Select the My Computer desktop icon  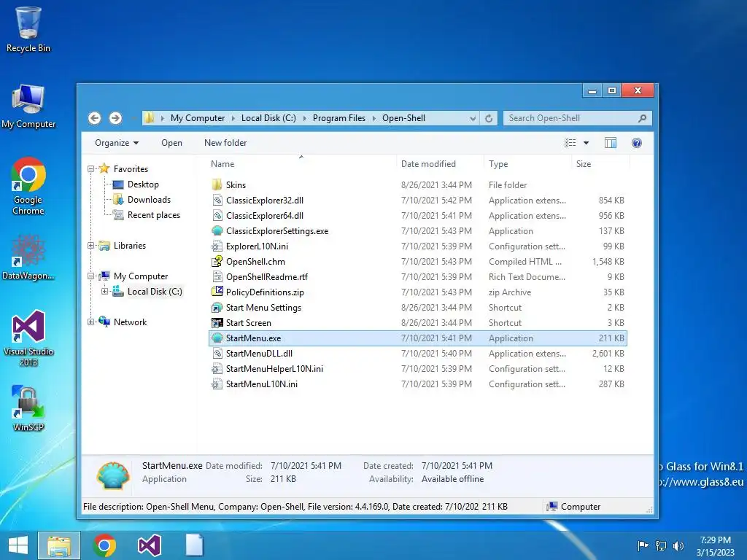click(x=28, y=106)
